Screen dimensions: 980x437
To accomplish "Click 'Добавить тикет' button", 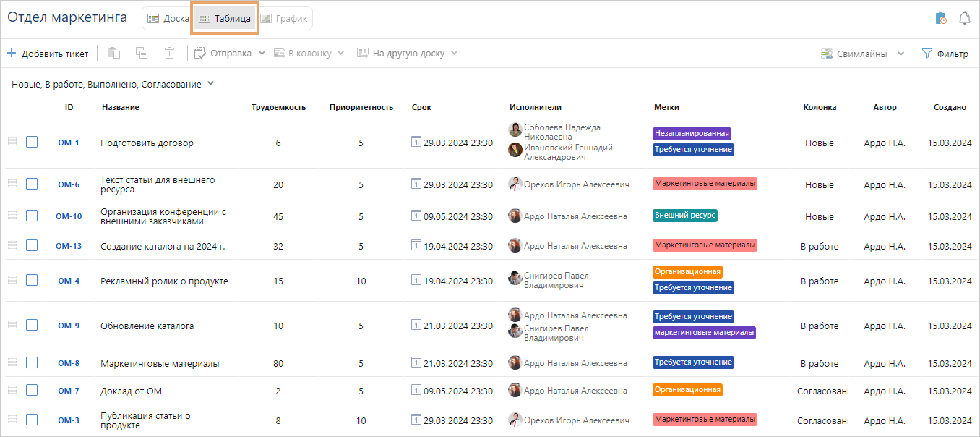I will click(x=48, y=54).
